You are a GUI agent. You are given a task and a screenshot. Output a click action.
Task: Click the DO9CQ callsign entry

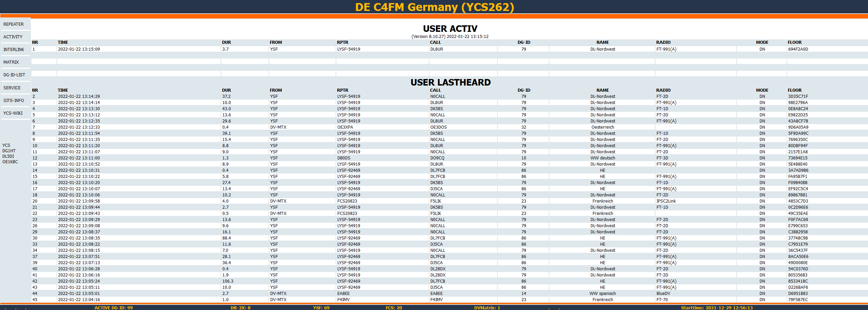click(x=437, y=158)
